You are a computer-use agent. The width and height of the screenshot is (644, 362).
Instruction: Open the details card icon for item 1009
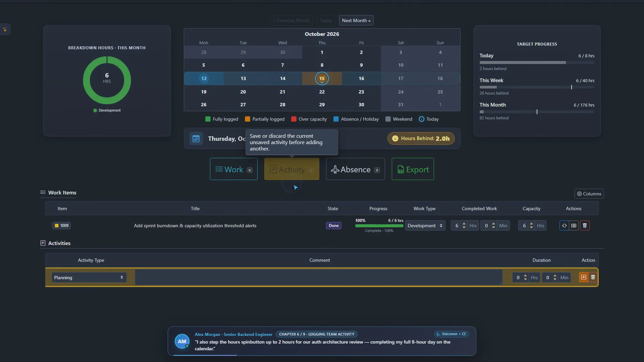coord(574,226)
